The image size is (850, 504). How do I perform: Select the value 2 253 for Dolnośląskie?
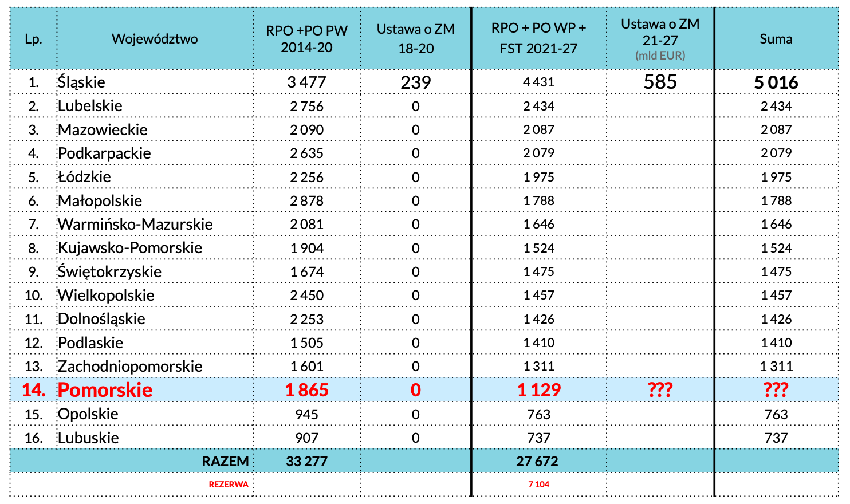point(306,320)
